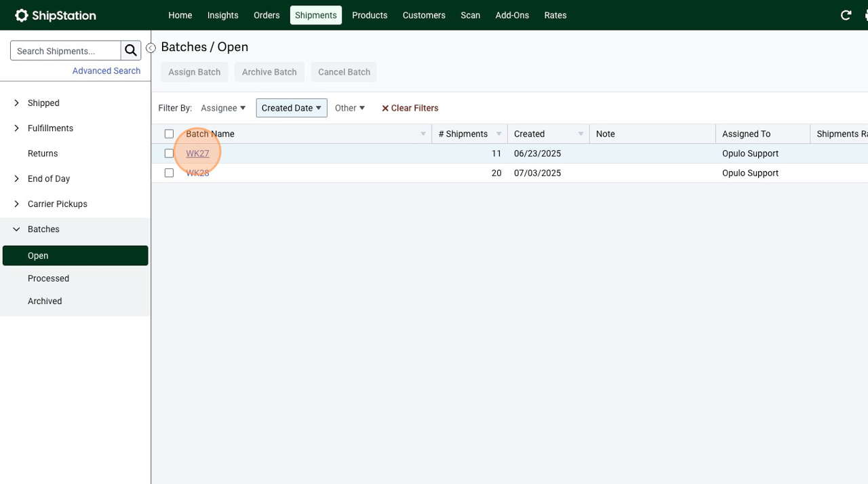Open the Batch Name column filter arrow
Viewport: 868px width, 484px height.
click(423, 134)
